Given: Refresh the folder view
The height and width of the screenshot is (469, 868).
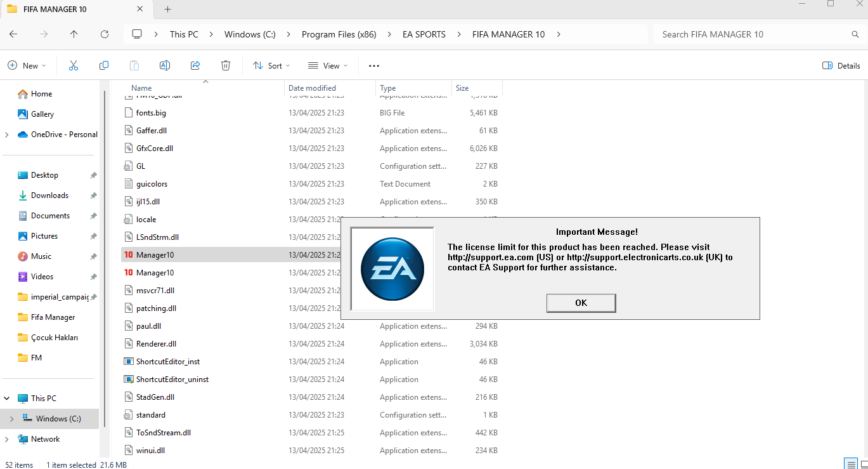Looking at the screenshot, I should pyautogui.click(x=105, y=34).
